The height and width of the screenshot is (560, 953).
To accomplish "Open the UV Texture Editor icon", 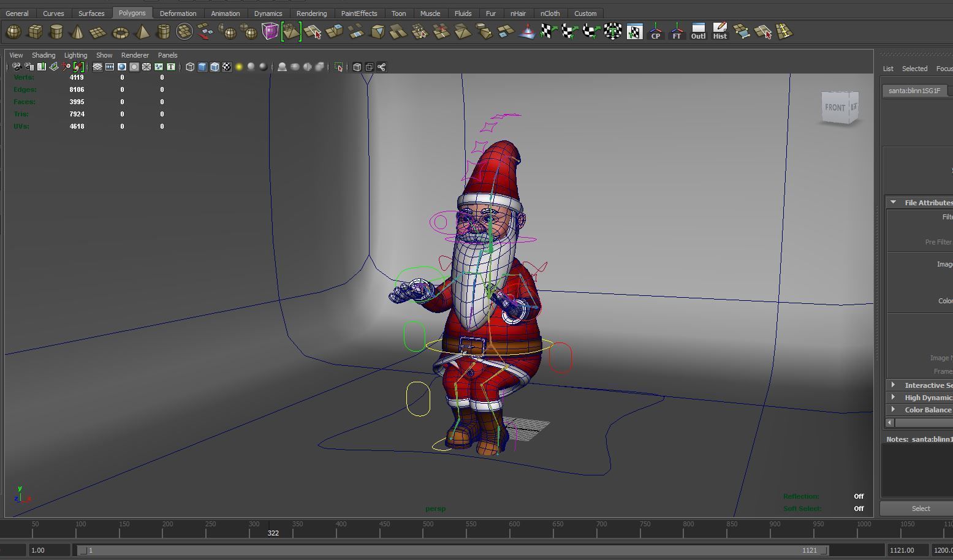I will 634,31.
